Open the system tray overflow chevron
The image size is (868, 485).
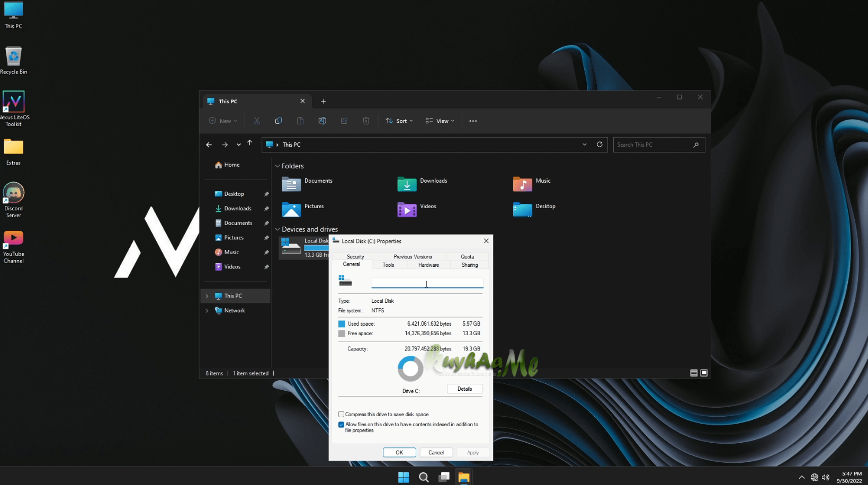pos(802,477)
